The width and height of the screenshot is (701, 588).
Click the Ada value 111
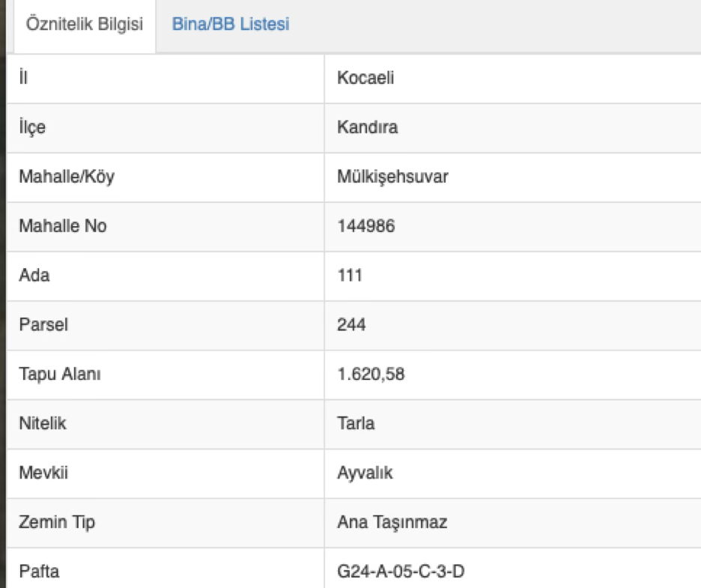[350, 276]
